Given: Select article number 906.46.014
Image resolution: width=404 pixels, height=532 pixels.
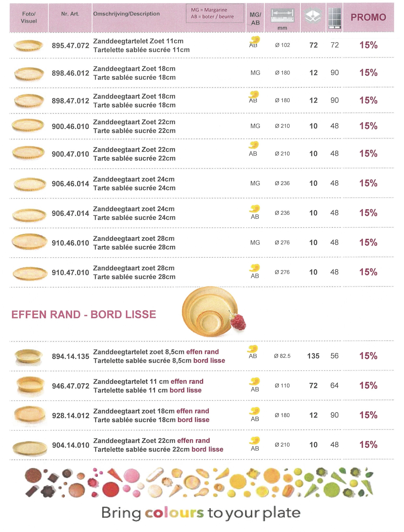Looking at the screenshot, I should click(x=71, y=184).
